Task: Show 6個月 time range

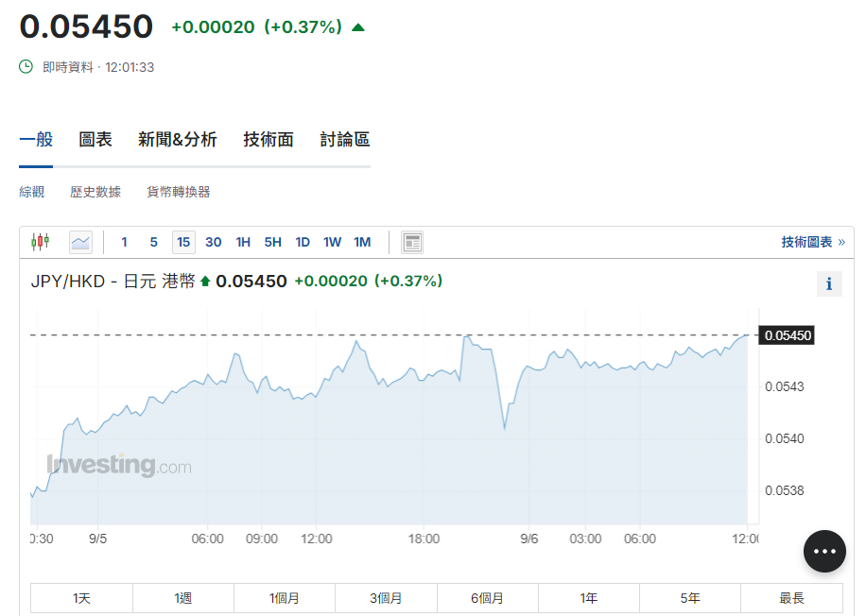Action: click(x=487, y=598)
